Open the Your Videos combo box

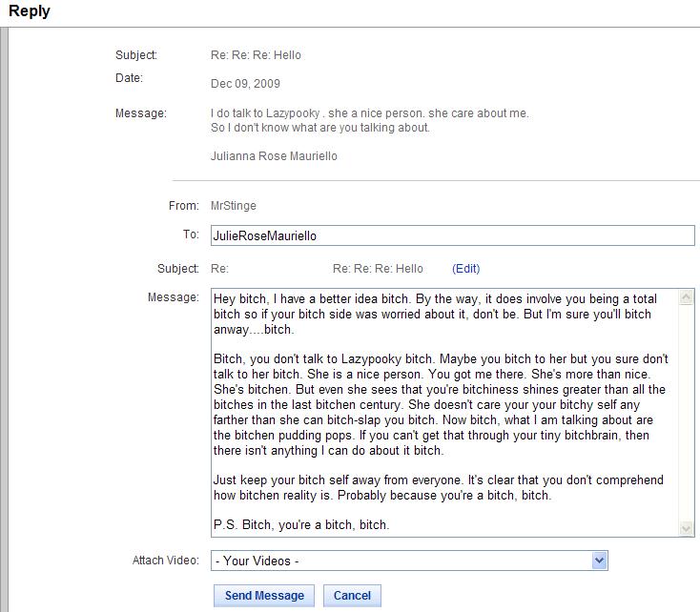click(409, 561)
